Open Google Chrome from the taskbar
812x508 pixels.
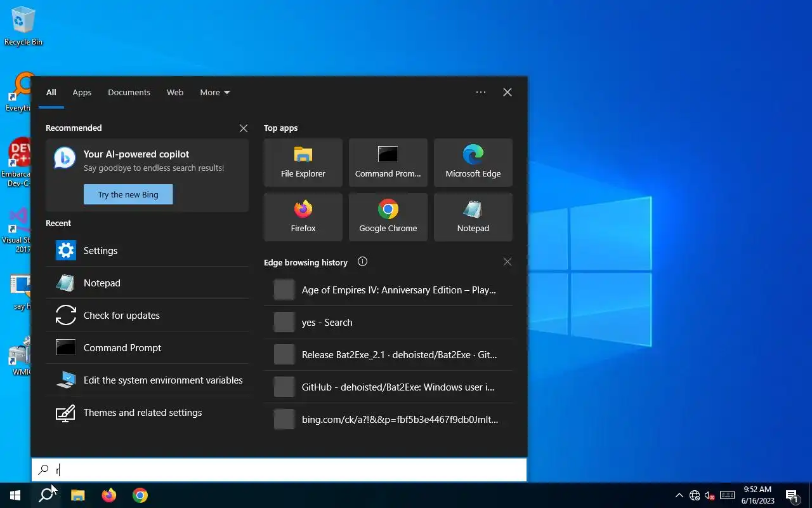(140, 495)
